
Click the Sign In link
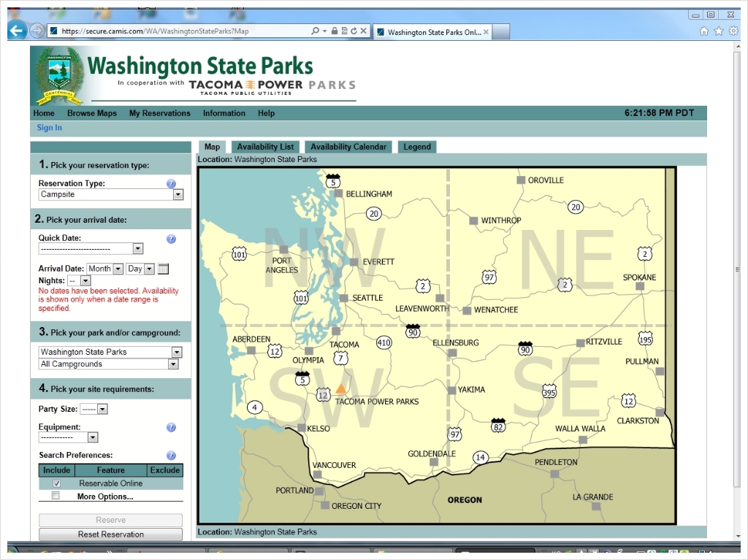tap(50, 128)
